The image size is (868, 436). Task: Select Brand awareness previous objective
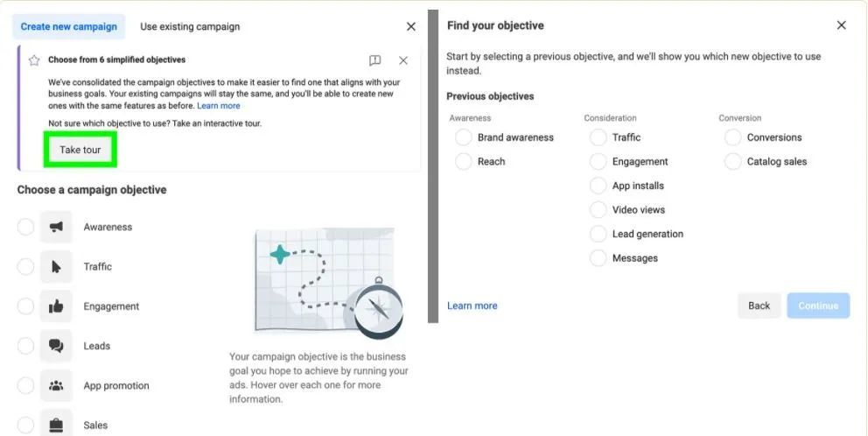click(x=464, y=137)
